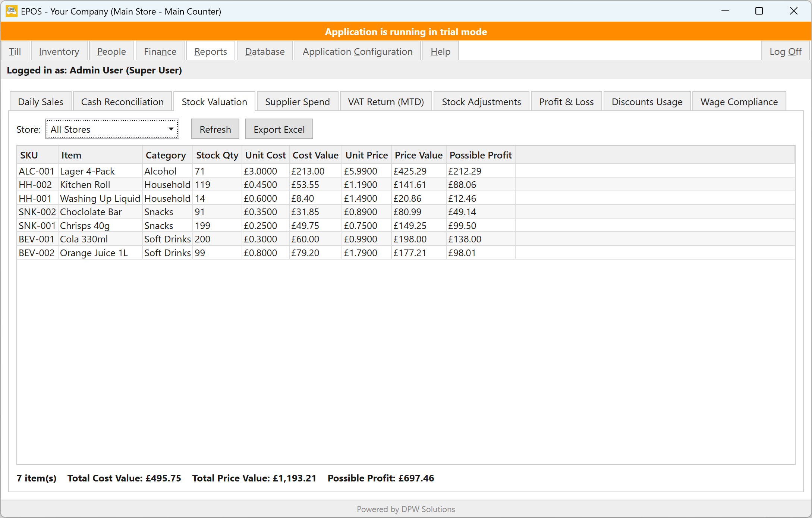
Task: Sort by the Category column header
Action: (x=167, y=155)
